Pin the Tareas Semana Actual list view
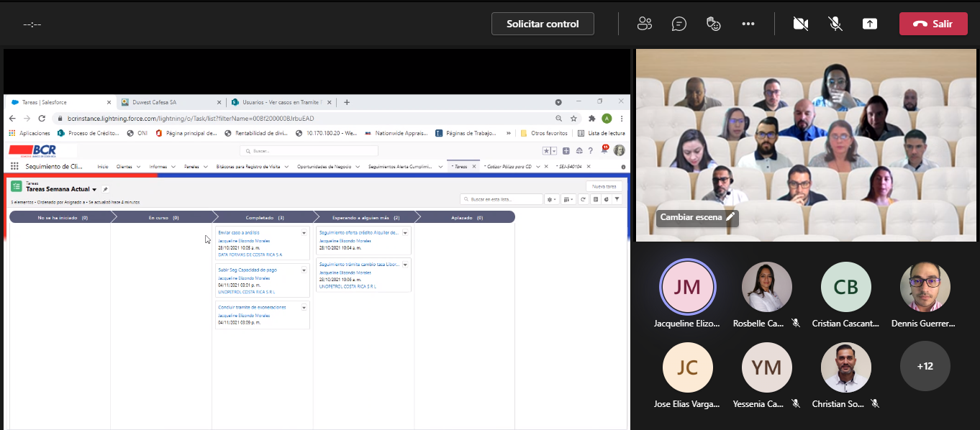 click(x=105, y=189)
